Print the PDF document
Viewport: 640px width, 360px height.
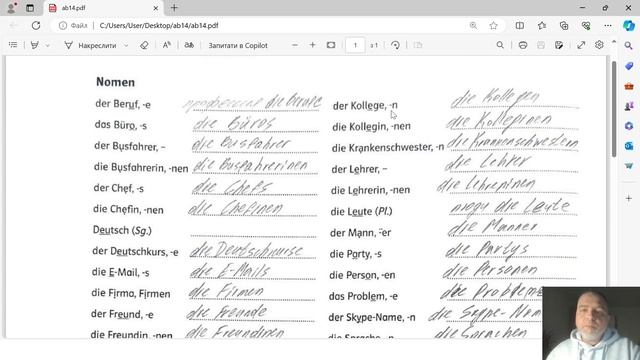click(x=523, y=45)
